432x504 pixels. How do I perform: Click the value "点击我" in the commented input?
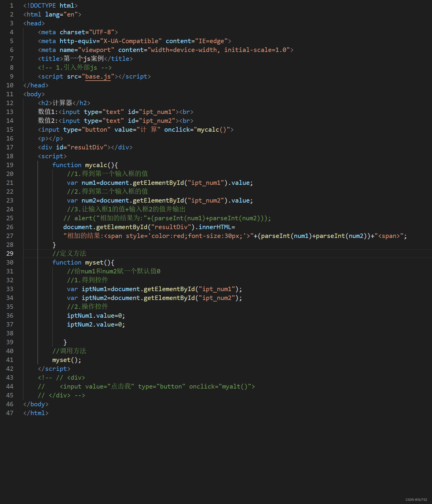(x=121, y=386)
